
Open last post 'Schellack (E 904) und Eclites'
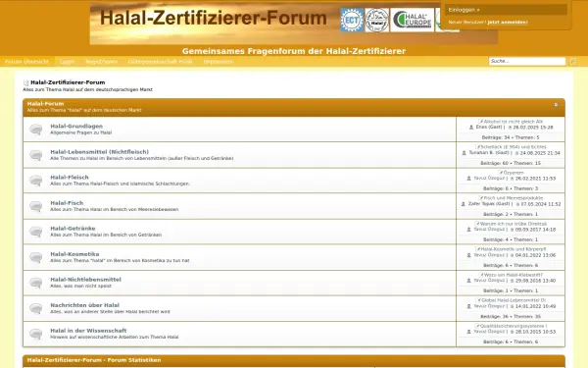click(x=513, y=147)
